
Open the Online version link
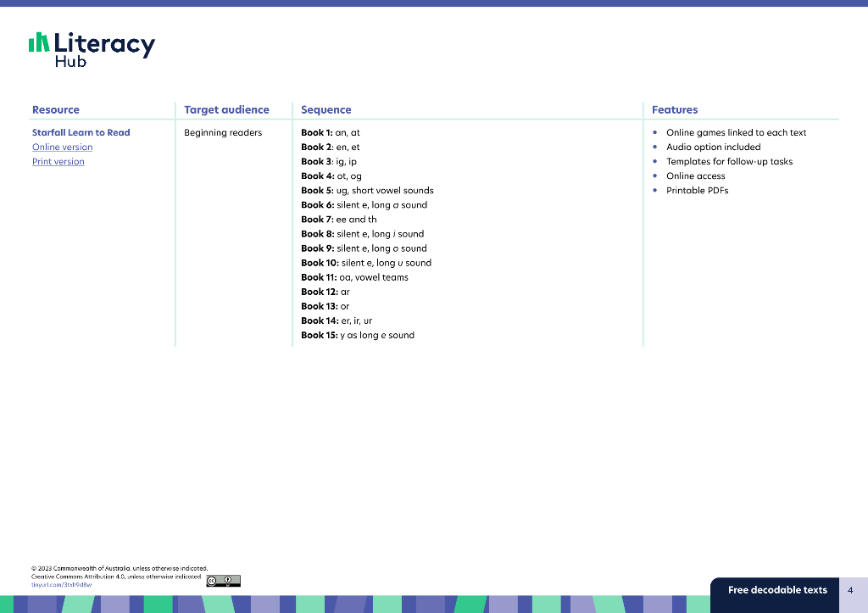pos(62,148)
